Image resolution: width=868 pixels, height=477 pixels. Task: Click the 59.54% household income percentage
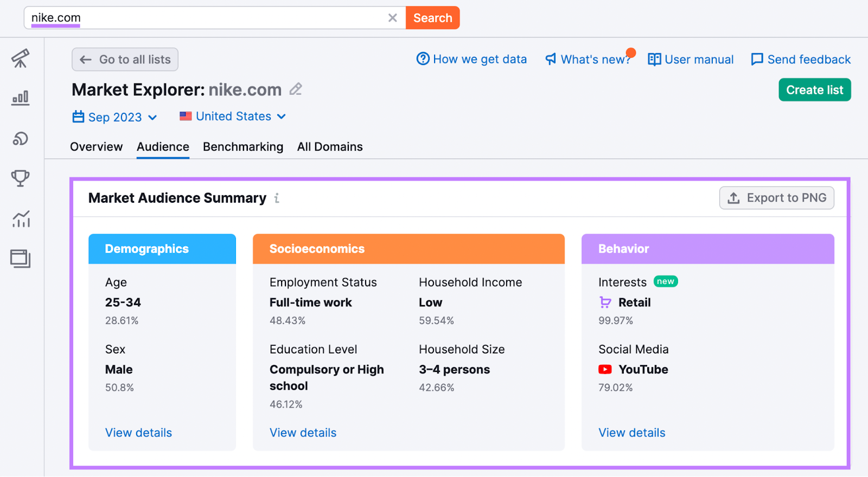(437, 321)
